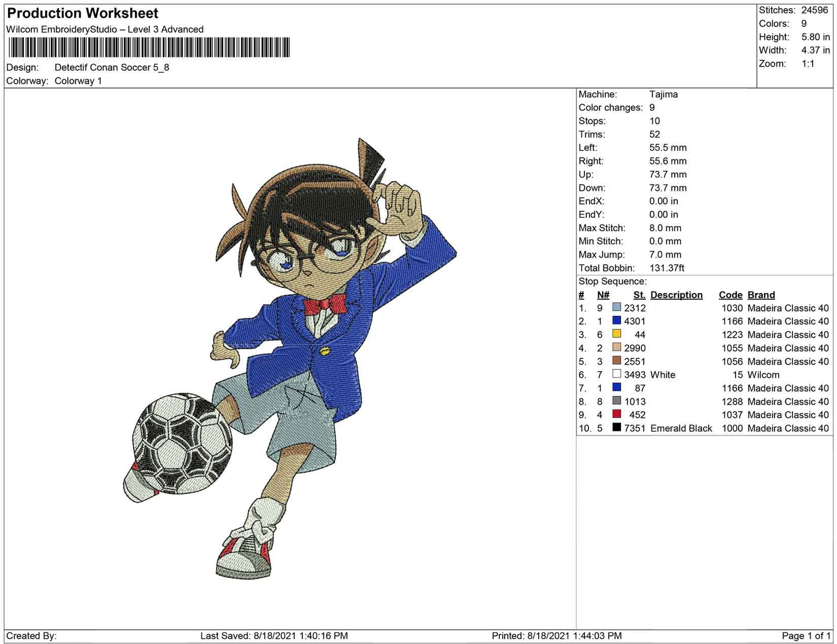Click the brown swatch for code 1056
Viewport: 837px width, 644px height.
616,361
